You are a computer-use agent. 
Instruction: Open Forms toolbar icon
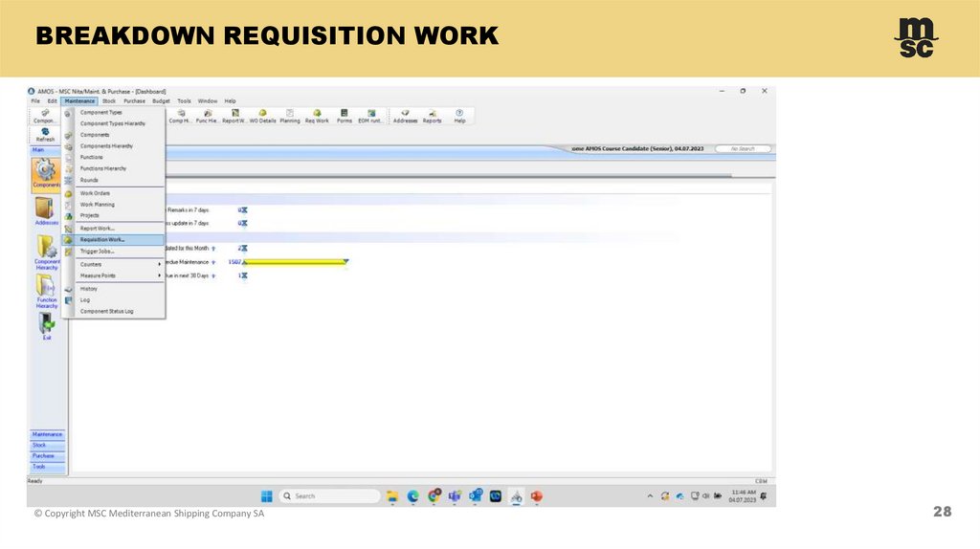pos(345,116)
